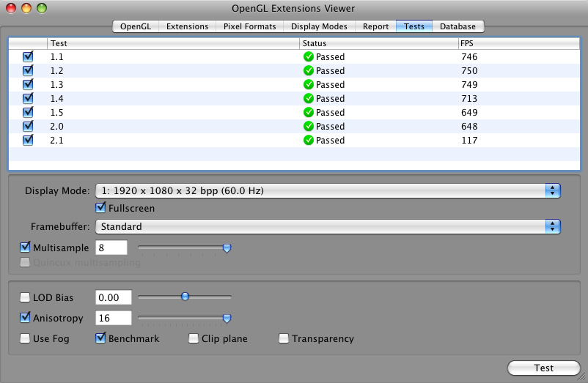Sort by the FPS column header
The height and width of the screenshot is (383, 588).
coord(519,43)
